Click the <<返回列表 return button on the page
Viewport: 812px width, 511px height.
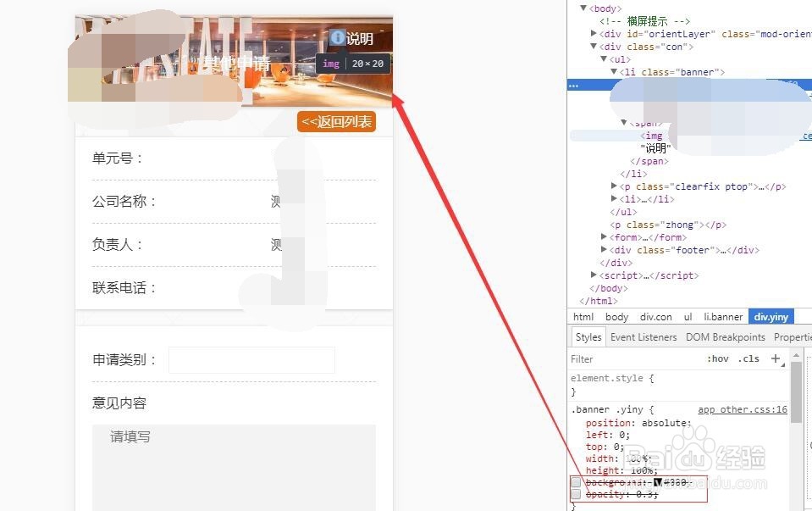[x=336, y=121]
